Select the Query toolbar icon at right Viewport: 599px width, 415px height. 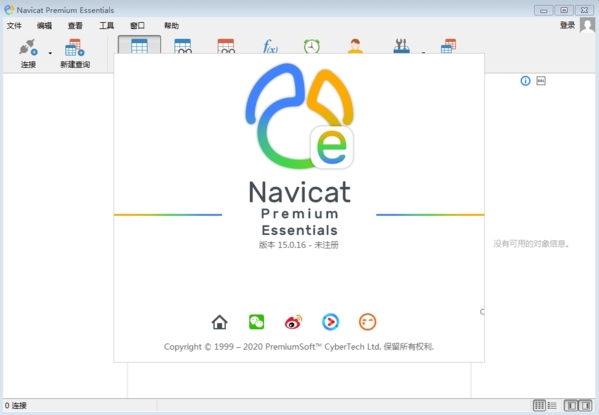(448, 46)
